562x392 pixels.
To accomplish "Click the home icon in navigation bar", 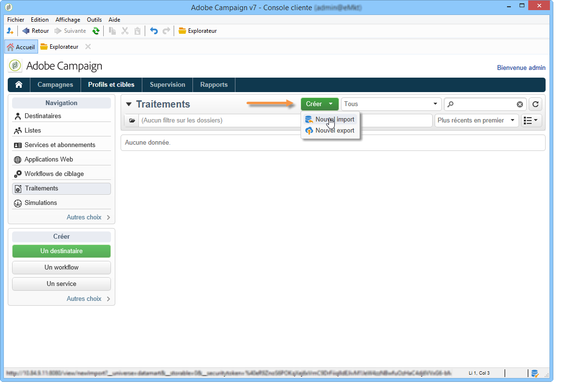I will (x=19, y=84).
